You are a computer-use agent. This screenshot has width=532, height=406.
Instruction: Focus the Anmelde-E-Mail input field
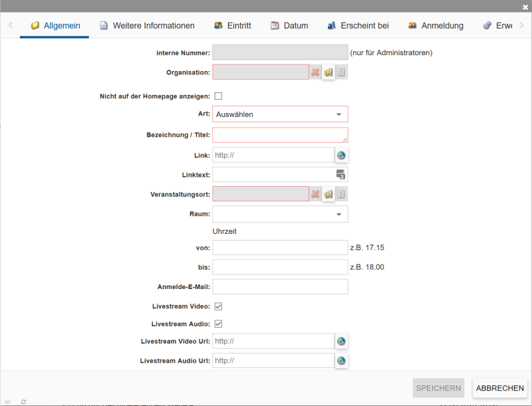pyautogui.click(x=280, y=287)
